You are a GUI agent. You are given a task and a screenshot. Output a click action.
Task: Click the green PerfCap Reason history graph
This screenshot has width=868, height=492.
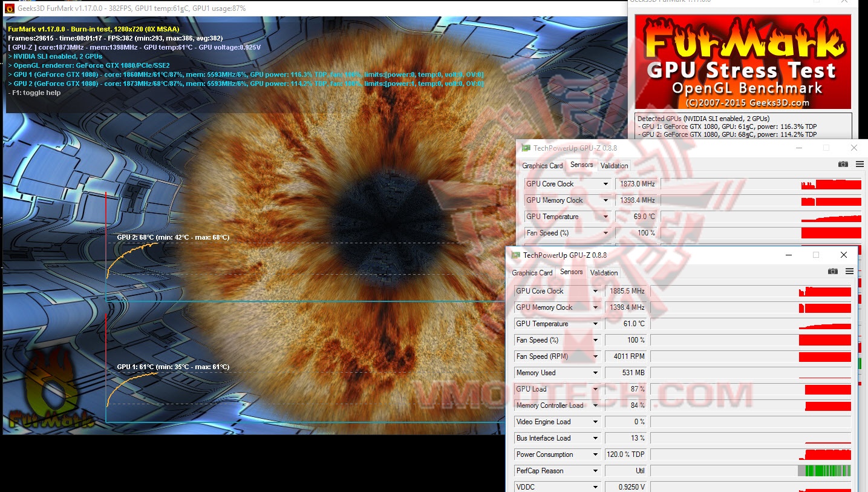point(751,471)
